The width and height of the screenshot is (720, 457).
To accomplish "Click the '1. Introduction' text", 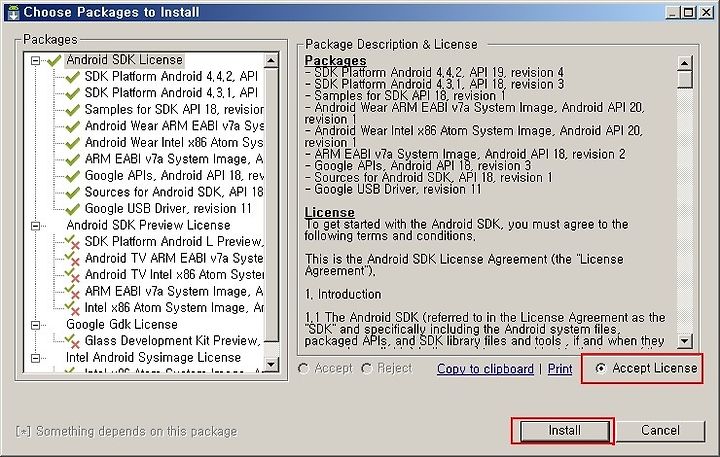I will coord(343,294).
